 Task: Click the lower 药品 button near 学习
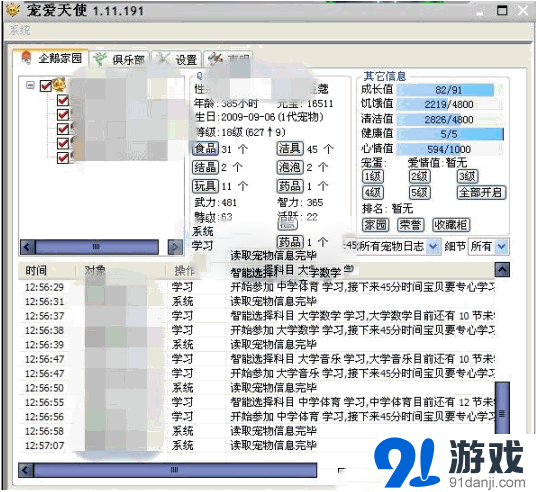(290, 242)
